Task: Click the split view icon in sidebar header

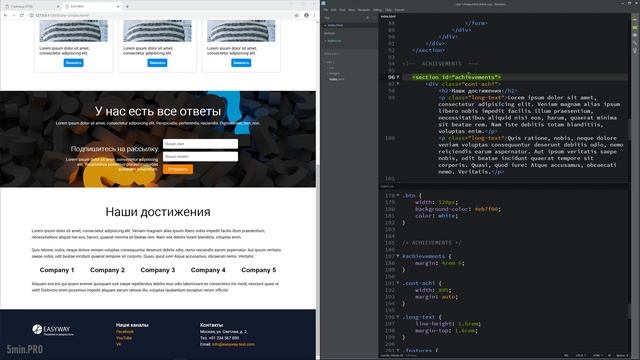Action: point(374,18)
